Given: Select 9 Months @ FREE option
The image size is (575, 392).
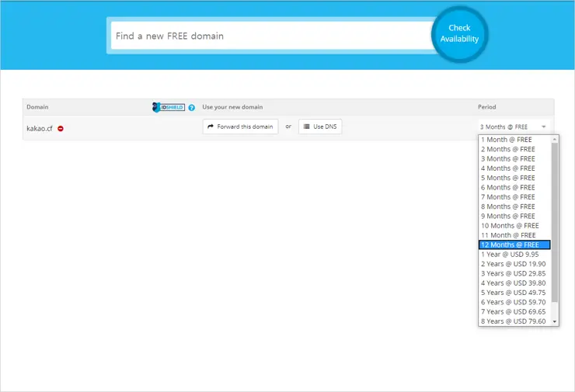Looking at the screenshot, I should pyautogui.click(x=514, y=216).
